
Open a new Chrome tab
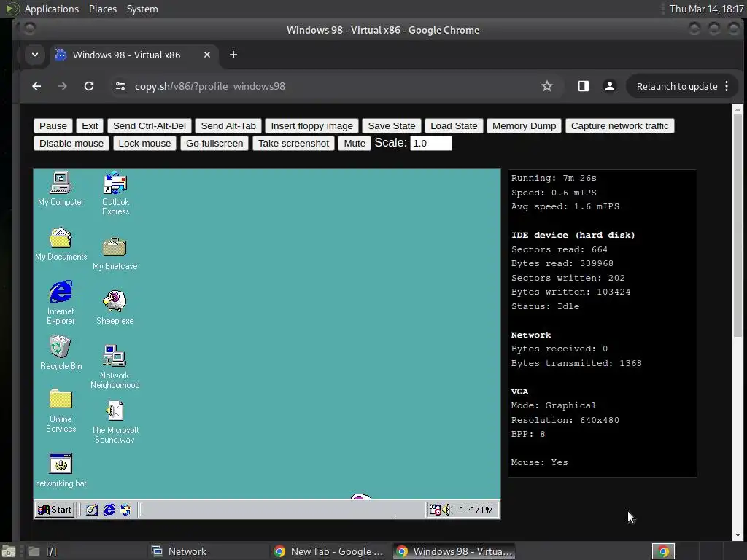233,55
